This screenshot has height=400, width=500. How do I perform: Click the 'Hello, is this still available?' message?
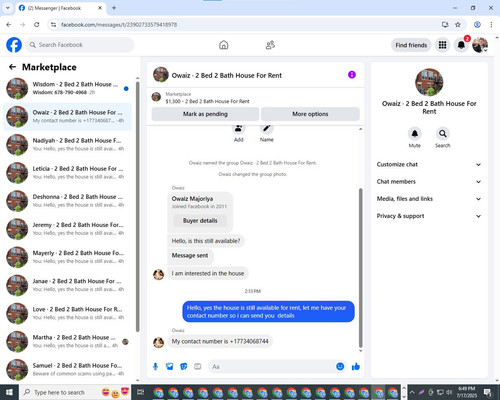coord(206,241)
